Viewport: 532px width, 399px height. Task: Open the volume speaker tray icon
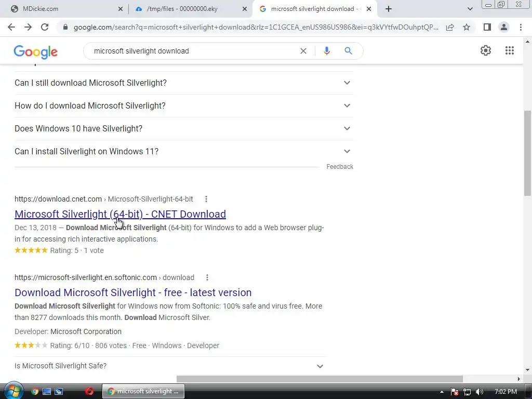click(480, 392)
